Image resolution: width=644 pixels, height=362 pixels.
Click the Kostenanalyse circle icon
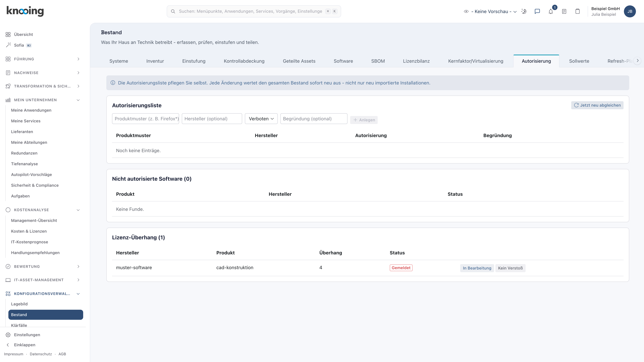coord(8,210)
